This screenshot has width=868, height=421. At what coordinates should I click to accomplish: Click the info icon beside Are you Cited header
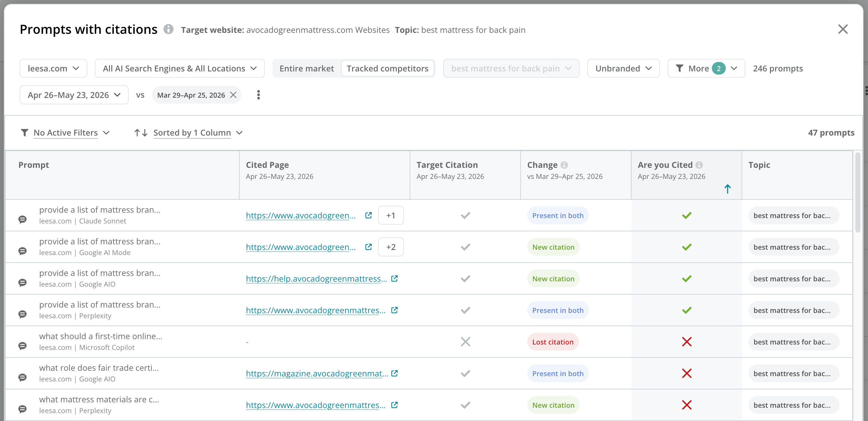point(699,165)
